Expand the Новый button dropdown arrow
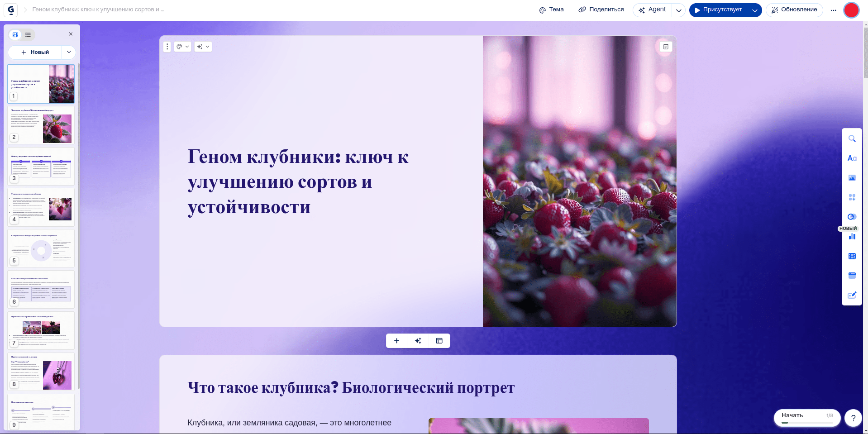 (x=69, y=52)
